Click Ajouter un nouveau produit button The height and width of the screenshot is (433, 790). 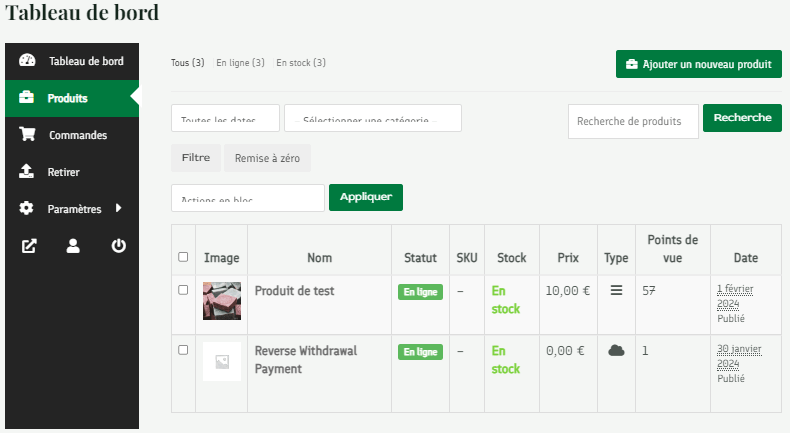pos(698,64)
